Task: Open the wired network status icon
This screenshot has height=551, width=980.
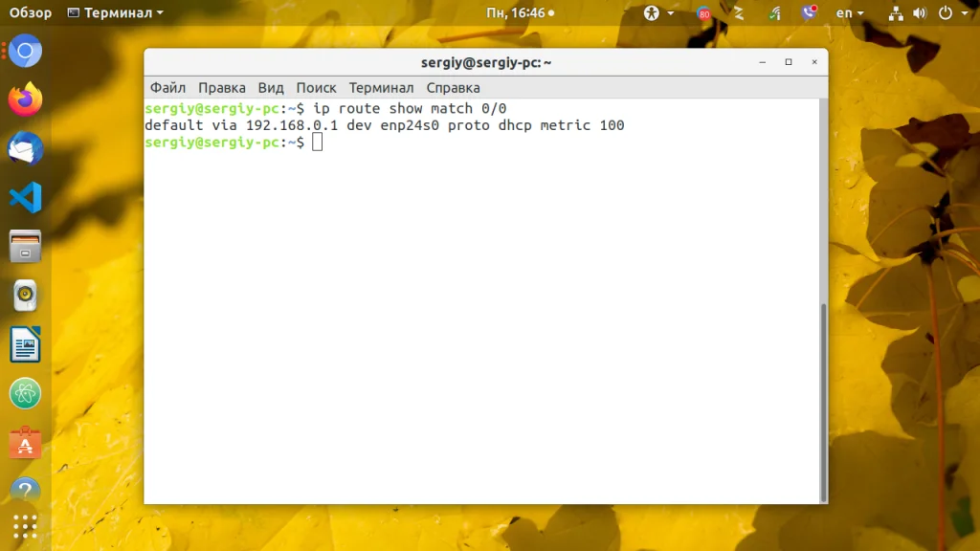Action: click(x=896, y=13)
